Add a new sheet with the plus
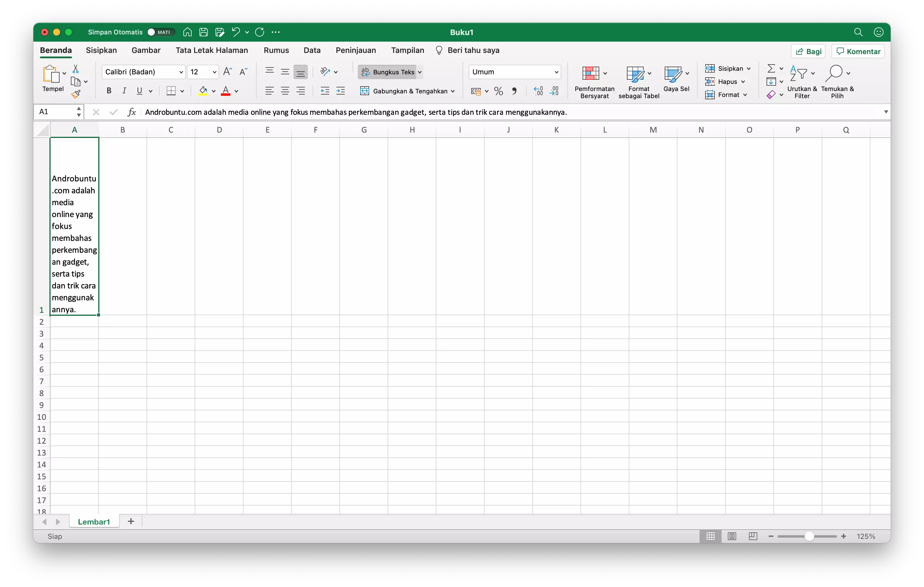This screenshot has height=587, width=924. [x=130, y=522]
